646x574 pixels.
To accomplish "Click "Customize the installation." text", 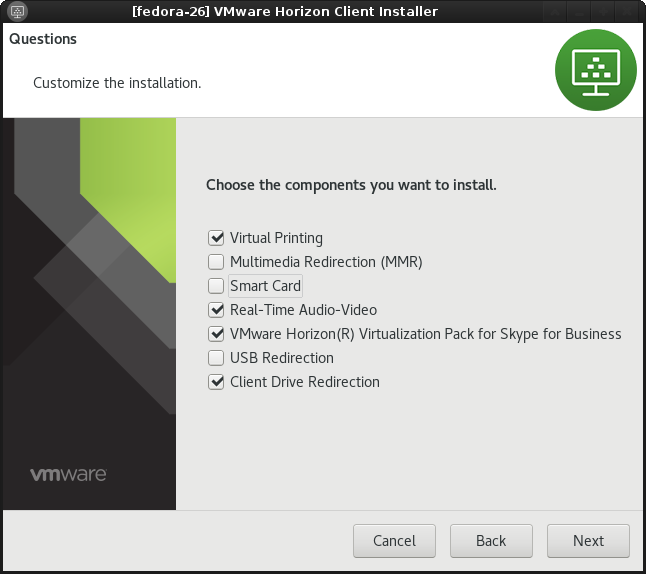I will click(x=117, y=83).
